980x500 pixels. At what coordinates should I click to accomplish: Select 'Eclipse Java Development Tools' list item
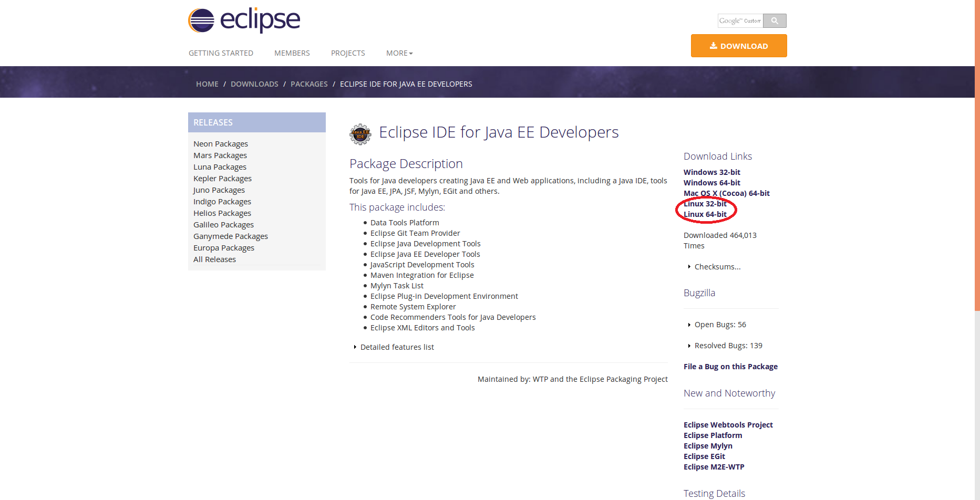(x=426, y=244)
